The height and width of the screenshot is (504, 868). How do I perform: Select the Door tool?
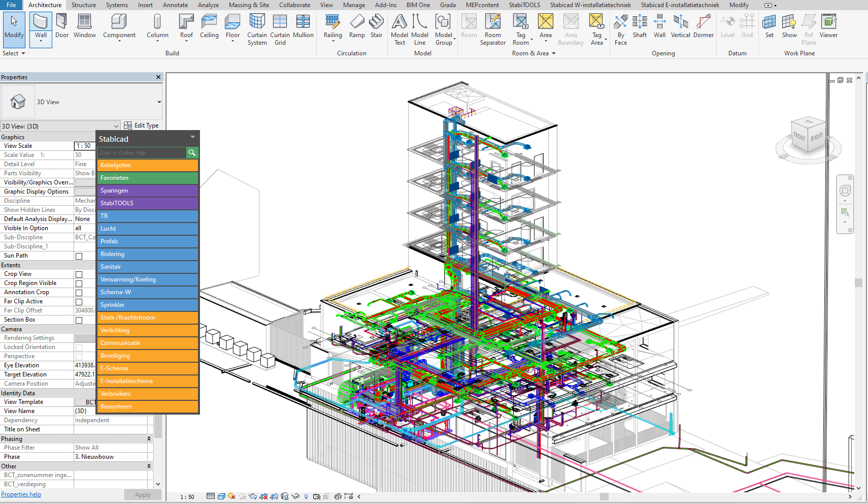click(62, 26)
